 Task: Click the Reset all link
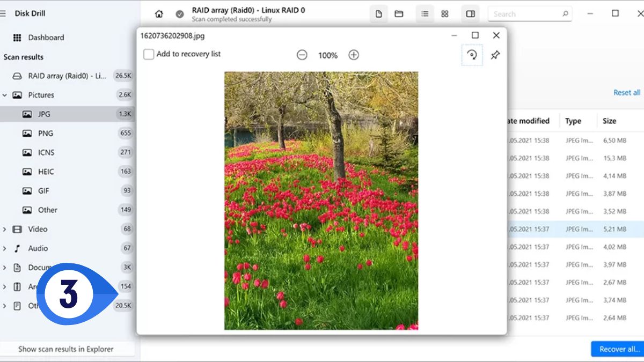[627, 93]
